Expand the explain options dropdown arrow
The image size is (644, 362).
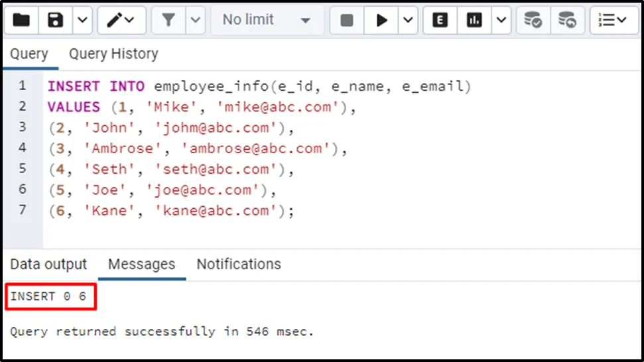point(499,20)
